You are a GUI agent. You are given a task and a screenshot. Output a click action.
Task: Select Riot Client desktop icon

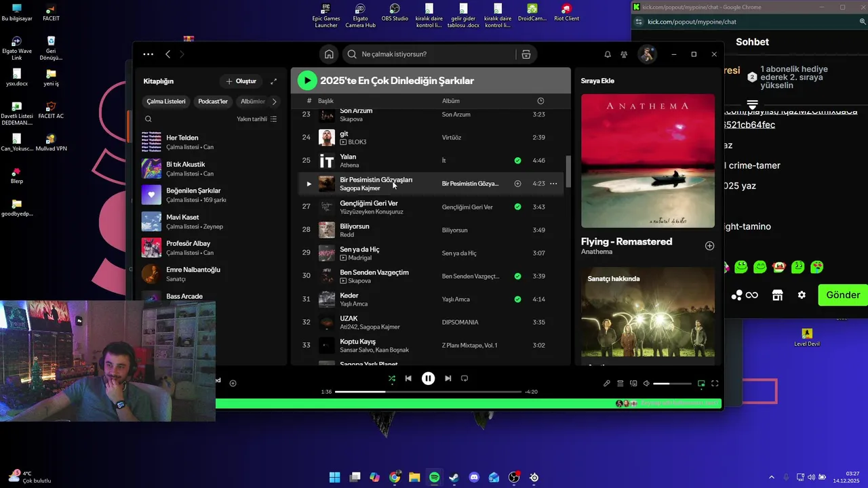[x=566, y=12]
